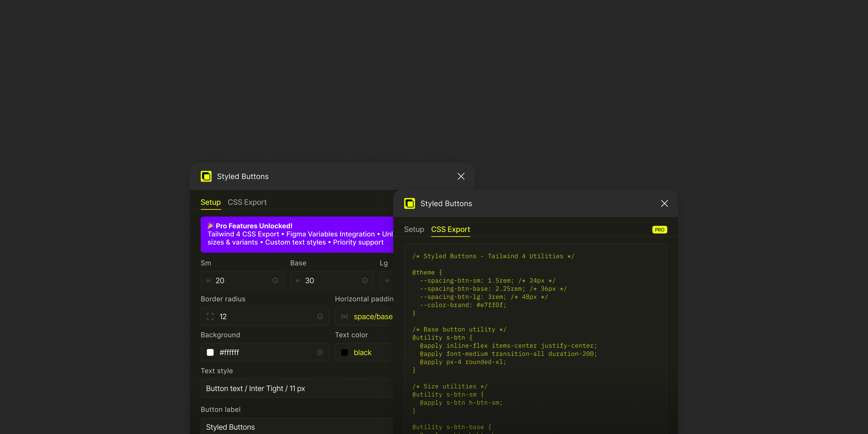The height and width of the screenshot is (434, 868).
Task: Close the front Styled Buttons window
Action: 664,204
